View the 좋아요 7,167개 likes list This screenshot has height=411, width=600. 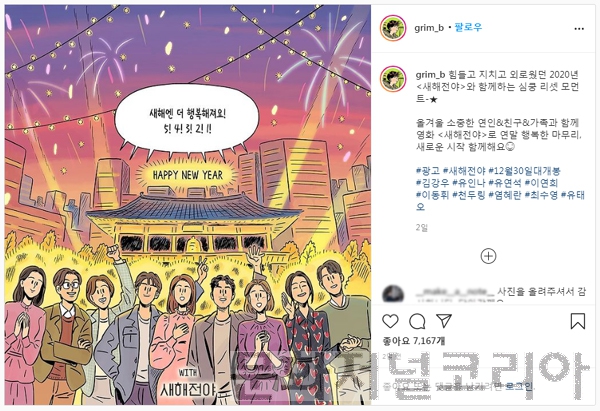pos(414,341)
